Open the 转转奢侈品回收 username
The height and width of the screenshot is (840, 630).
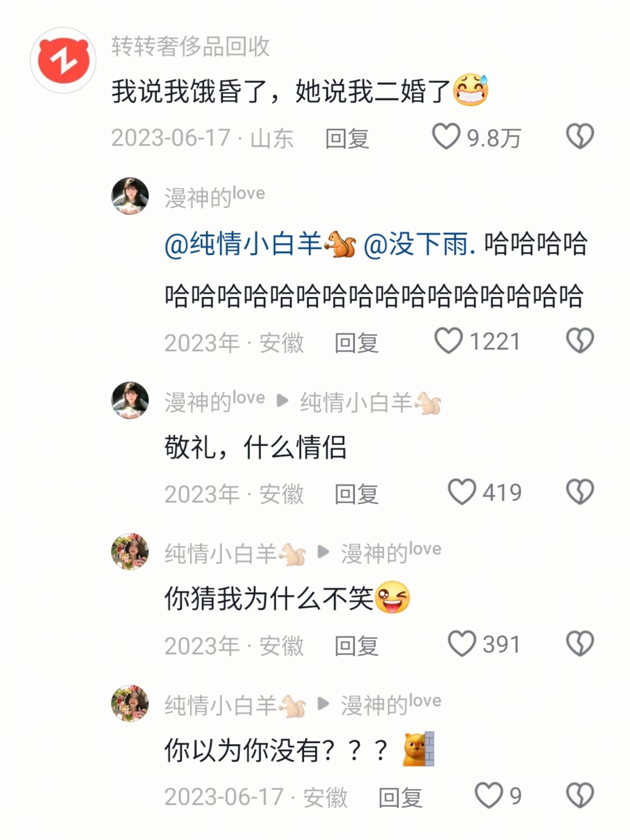191,47
